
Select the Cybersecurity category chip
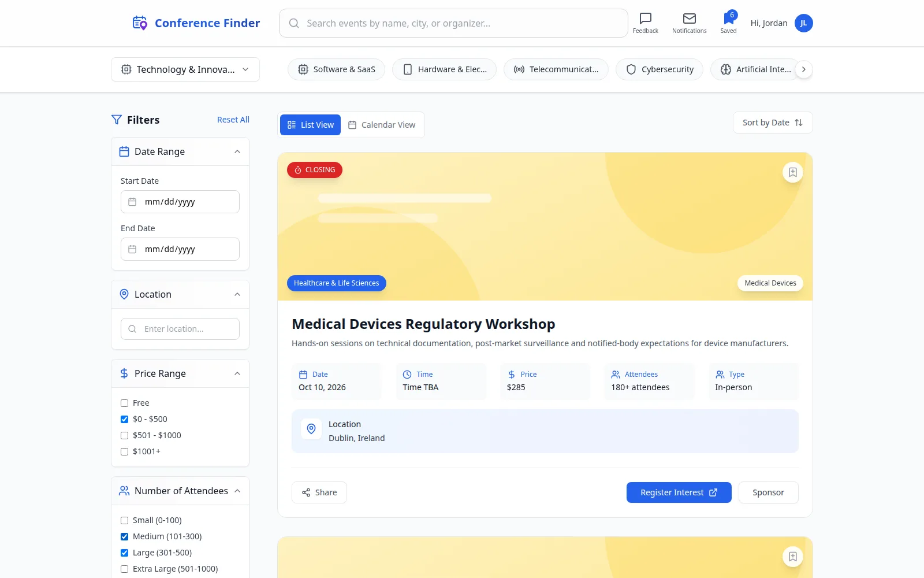click(x=660, y=69)
